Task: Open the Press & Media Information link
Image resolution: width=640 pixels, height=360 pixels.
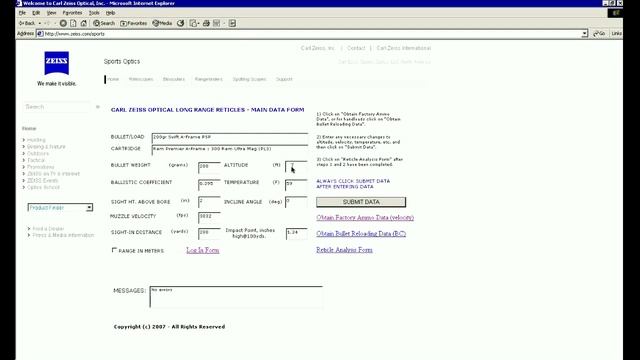Action: point(63,236)
